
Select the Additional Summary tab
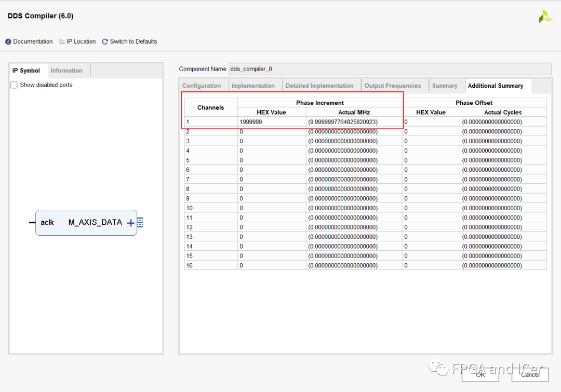click(496, 86)
